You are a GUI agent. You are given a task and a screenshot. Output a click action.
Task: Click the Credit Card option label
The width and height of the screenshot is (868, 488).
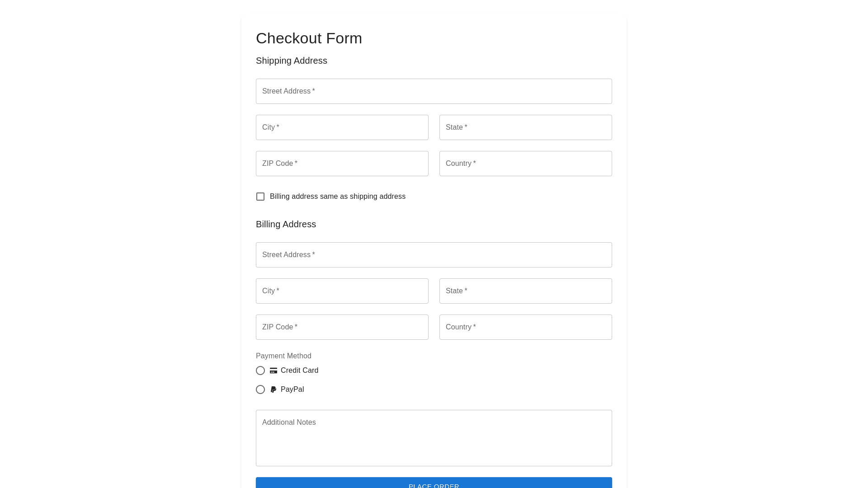click(x=299, y=371)
